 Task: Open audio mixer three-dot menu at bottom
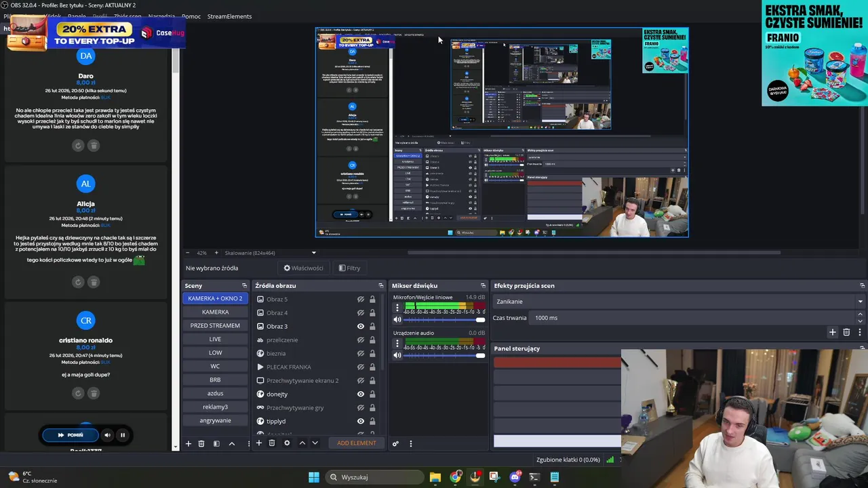point(410,444)
